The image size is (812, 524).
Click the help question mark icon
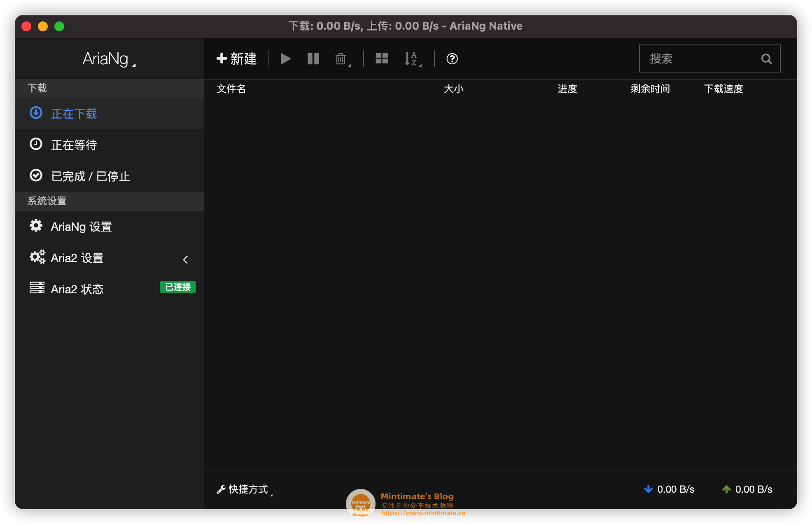click(452, 59)
